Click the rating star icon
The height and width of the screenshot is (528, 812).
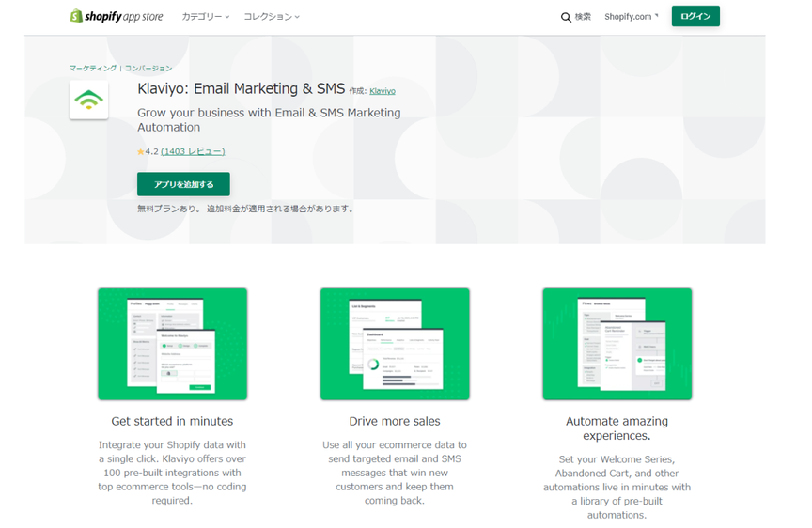click(140, 151)
